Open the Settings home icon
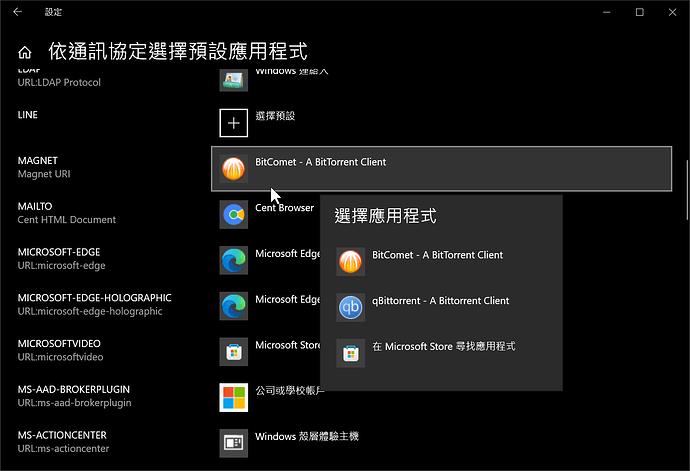The width and height of the screenshot is (690, 471). [25, 52]
